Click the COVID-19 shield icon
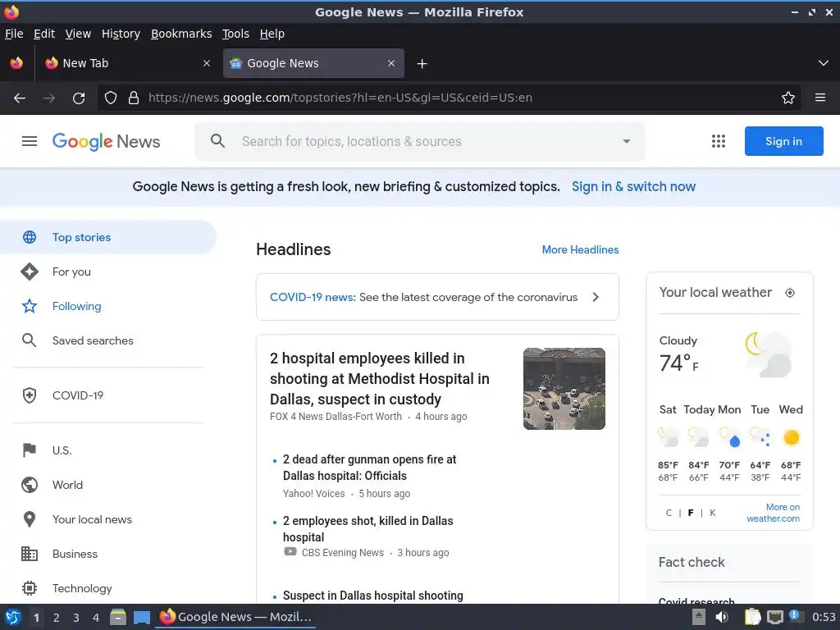Viewport: 840px width, 630px height. tap(30, 395)
